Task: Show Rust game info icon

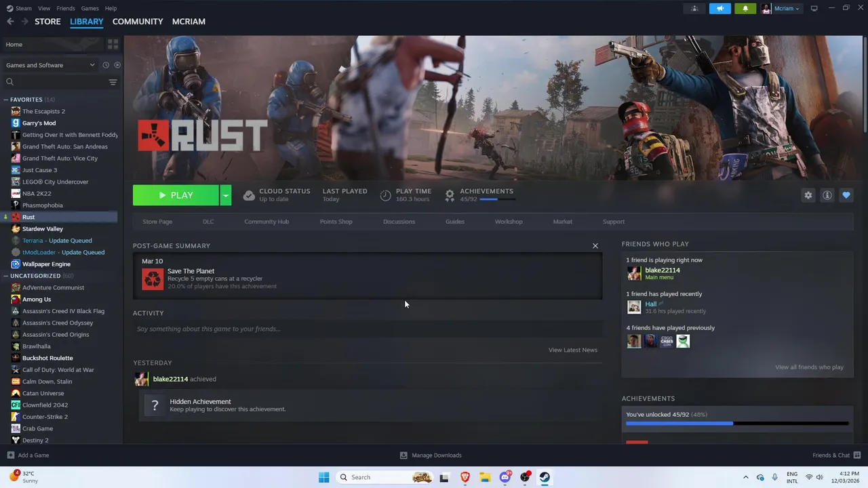Action: coord(827,195)
